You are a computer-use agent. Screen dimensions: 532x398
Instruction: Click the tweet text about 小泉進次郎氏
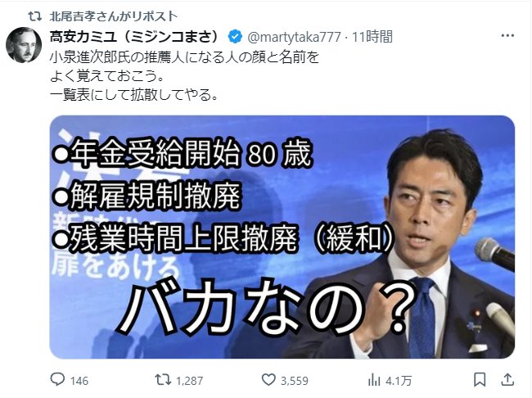click(185, 76)
